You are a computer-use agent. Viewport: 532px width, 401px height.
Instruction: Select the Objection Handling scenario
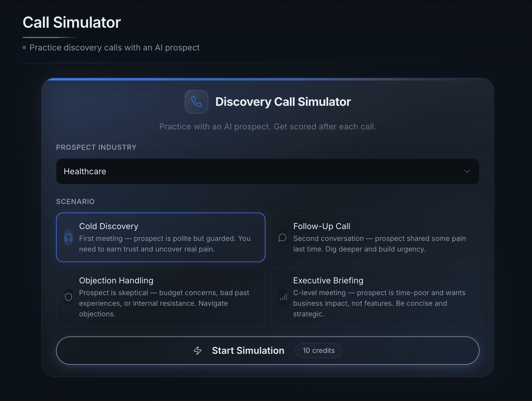[161, 297]
